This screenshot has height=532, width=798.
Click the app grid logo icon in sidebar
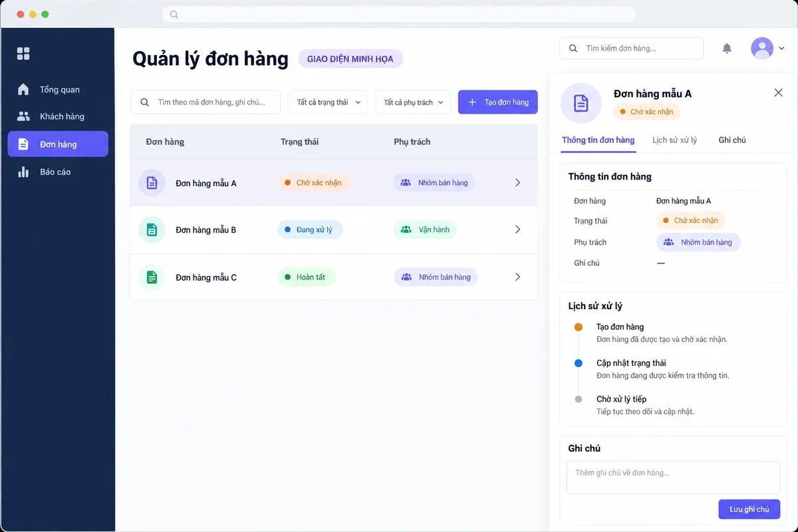tap(23, 54)
